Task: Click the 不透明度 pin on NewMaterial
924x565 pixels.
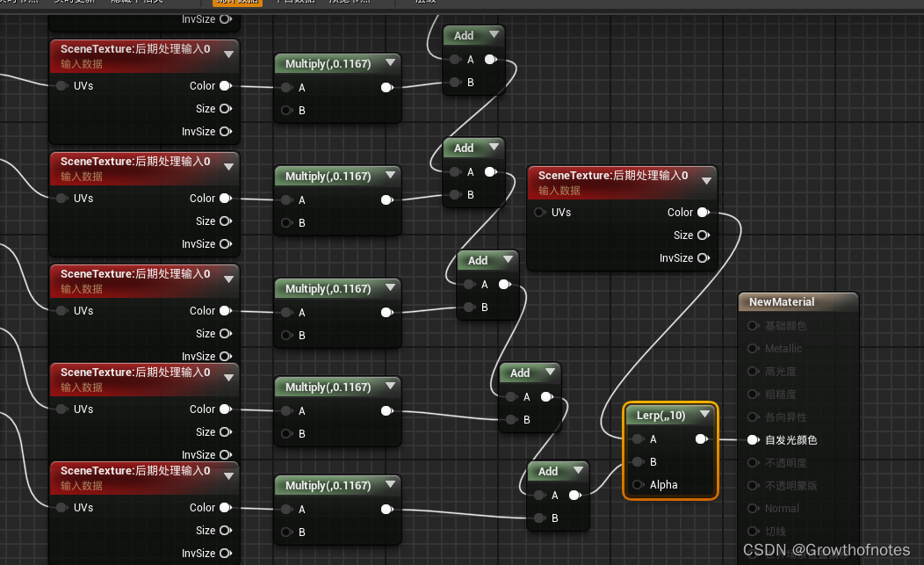Action: point(753,463)
